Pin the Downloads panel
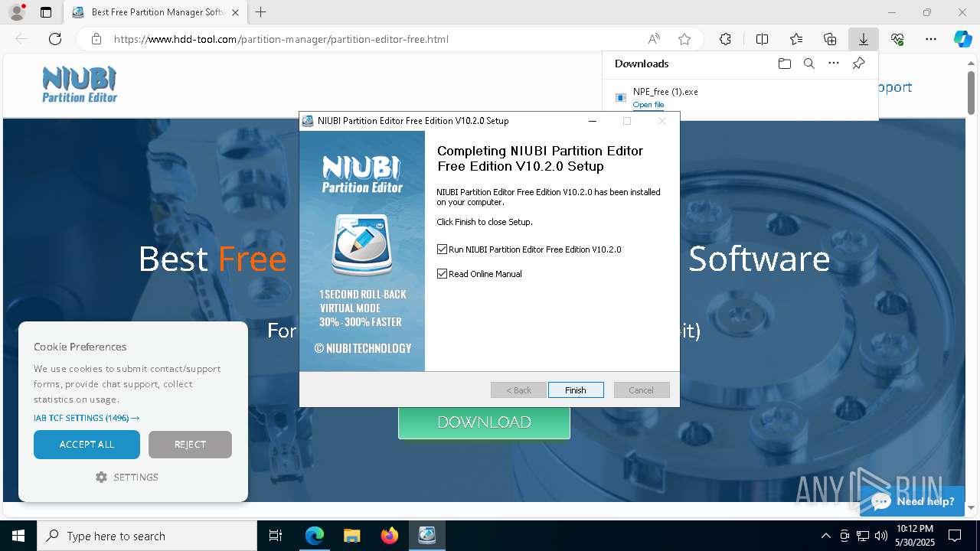 point(858,64)
